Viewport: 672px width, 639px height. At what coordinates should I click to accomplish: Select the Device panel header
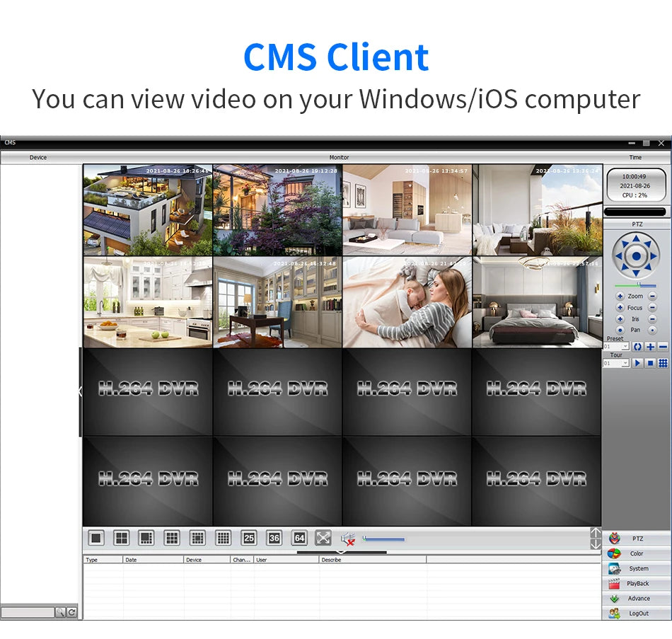[x=38, y=157]
